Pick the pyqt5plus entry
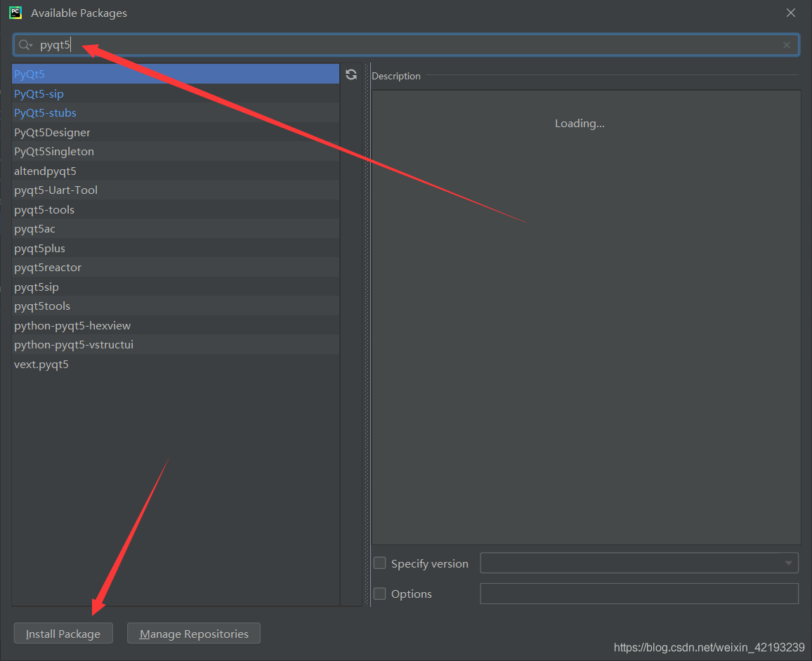The image size is (812, 661). (176, 248)
